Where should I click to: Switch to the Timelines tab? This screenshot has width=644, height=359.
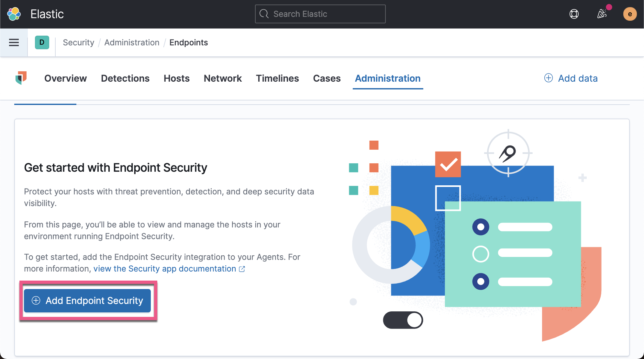pos(277,78)
